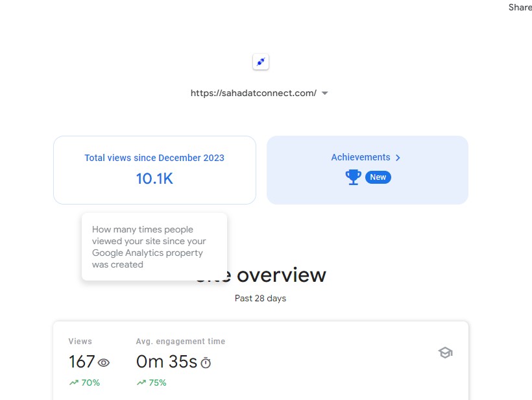The image size is (532, 400).
Task: Click the New badge under Achievements
Action: [378, 177]
